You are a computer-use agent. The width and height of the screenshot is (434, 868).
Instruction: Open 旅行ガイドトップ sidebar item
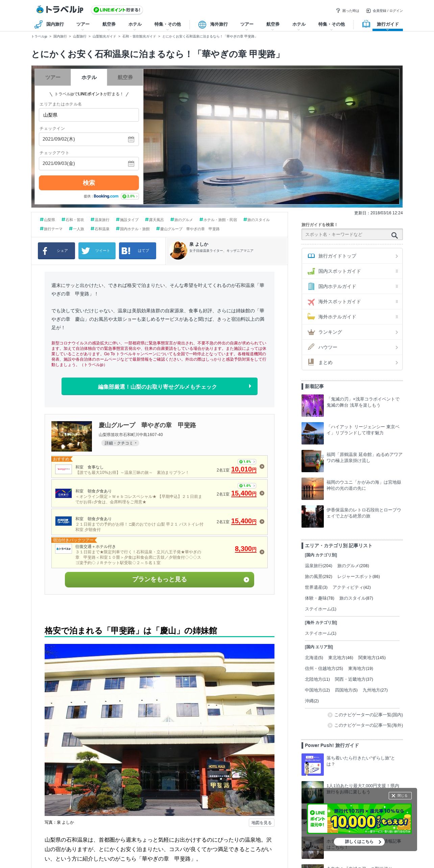tap(352, 256)
